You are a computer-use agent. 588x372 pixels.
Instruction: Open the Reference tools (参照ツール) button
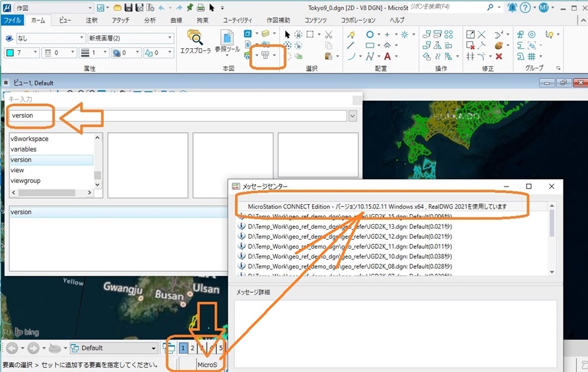(227, 43)
